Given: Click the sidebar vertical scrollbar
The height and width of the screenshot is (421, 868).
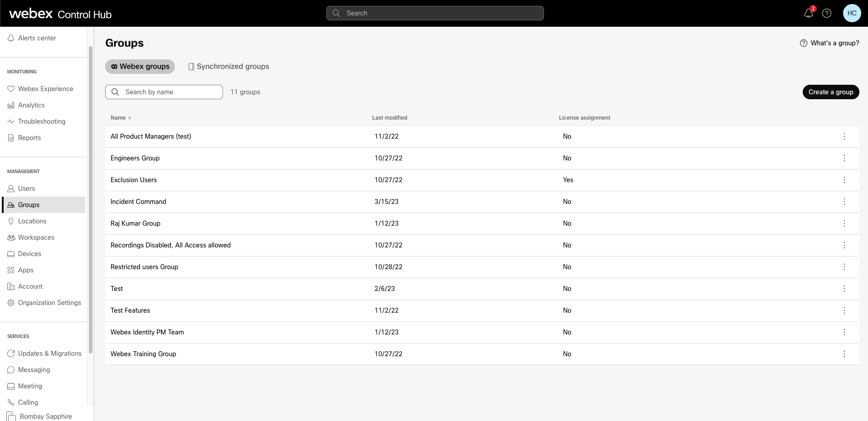Looking at the screenshot, I should tap(91, 199).
